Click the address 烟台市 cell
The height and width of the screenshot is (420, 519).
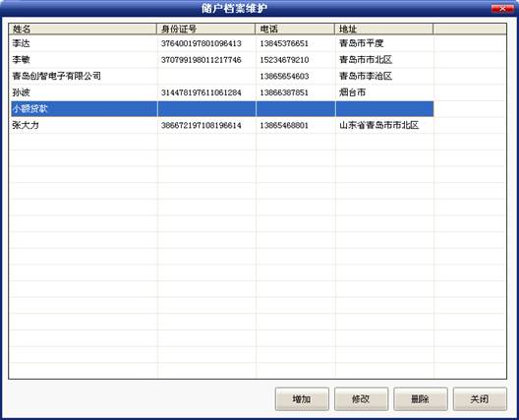[x=384, y=92]
